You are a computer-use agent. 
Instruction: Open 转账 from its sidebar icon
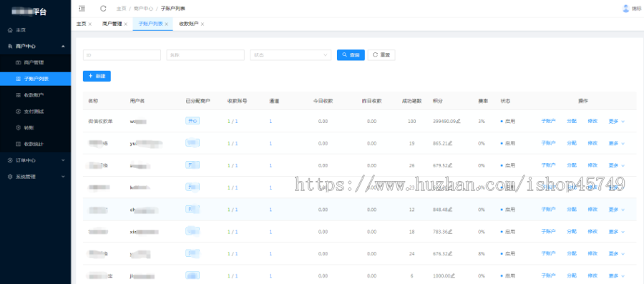pos(18,127)
